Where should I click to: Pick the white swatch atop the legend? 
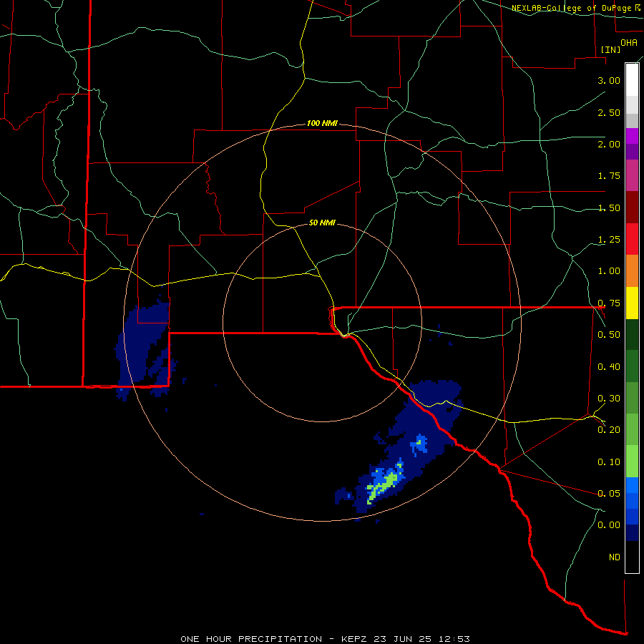click(632, 79)
